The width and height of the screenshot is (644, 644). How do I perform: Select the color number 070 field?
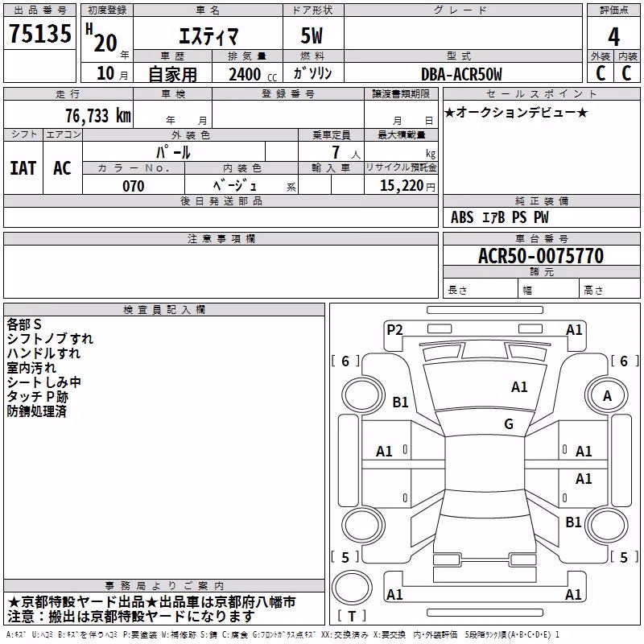134,186
